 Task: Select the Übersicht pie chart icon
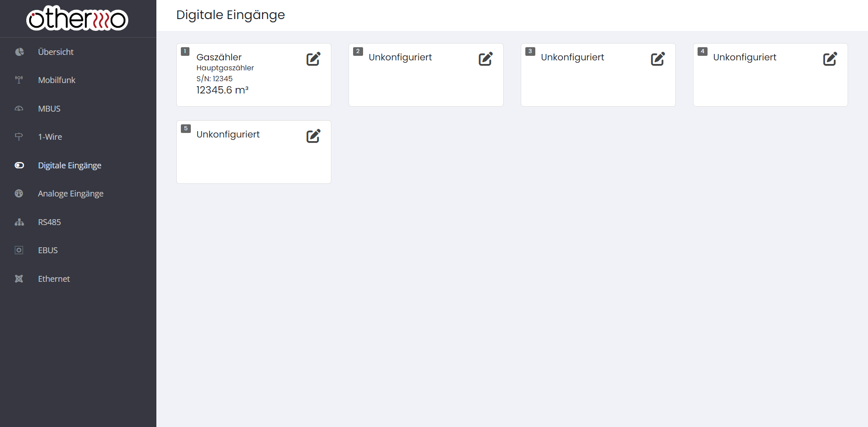coord(19,52)
